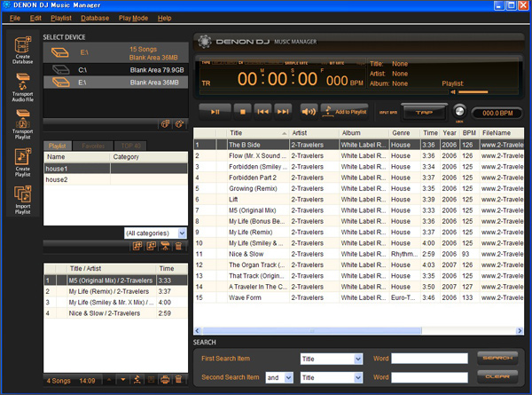
Task: Open the Help menu
Action: 164,18
